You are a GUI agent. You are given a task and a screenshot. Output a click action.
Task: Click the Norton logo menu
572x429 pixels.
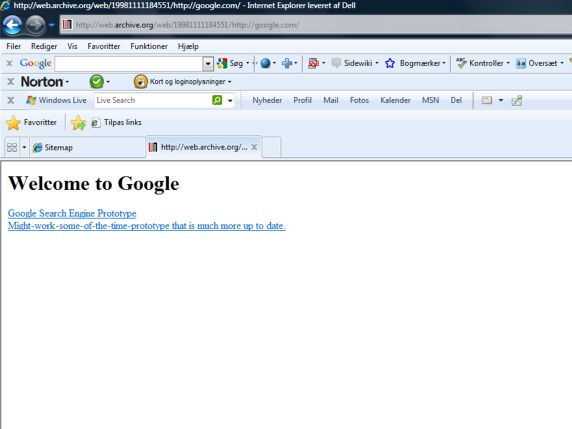(44, 82)
